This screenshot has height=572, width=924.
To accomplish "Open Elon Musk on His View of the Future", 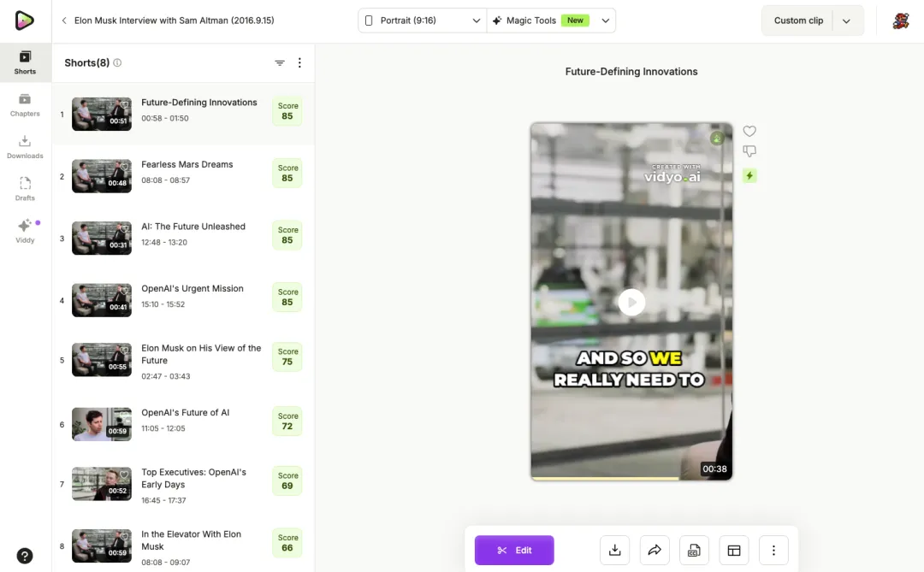I will pyautogui.click(x=201, y=354).
